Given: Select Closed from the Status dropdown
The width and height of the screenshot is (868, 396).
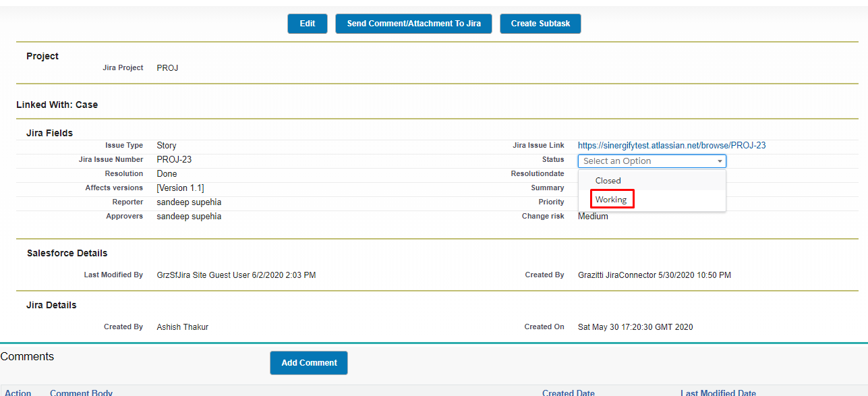Looking at the screenshot, I should pos(608,180).
